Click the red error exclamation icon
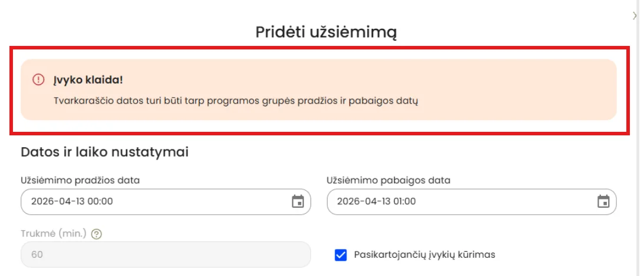The width and height of the screenshot is (644, 276). 38,79
